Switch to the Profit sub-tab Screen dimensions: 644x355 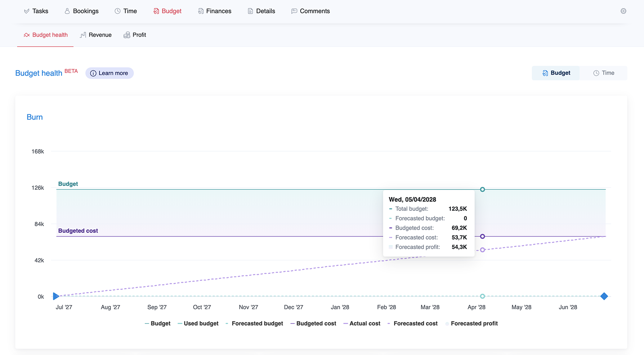[135, 35]
